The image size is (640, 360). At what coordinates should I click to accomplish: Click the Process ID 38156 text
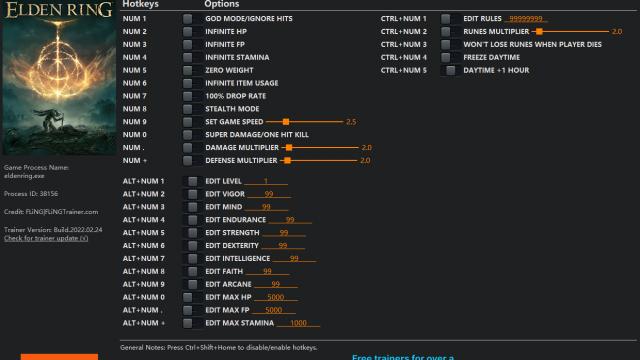point(31,193)
